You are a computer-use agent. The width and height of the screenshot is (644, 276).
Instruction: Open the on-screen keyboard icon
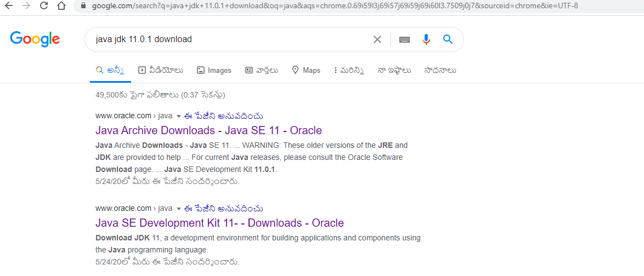[404, 39]
